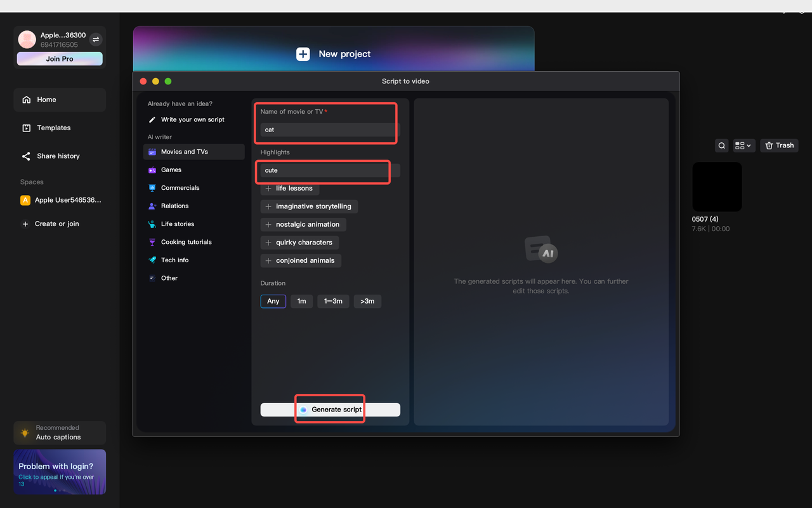812x508 pixels.
Task: Switch to Write your own script
Action: coord(193,119)
